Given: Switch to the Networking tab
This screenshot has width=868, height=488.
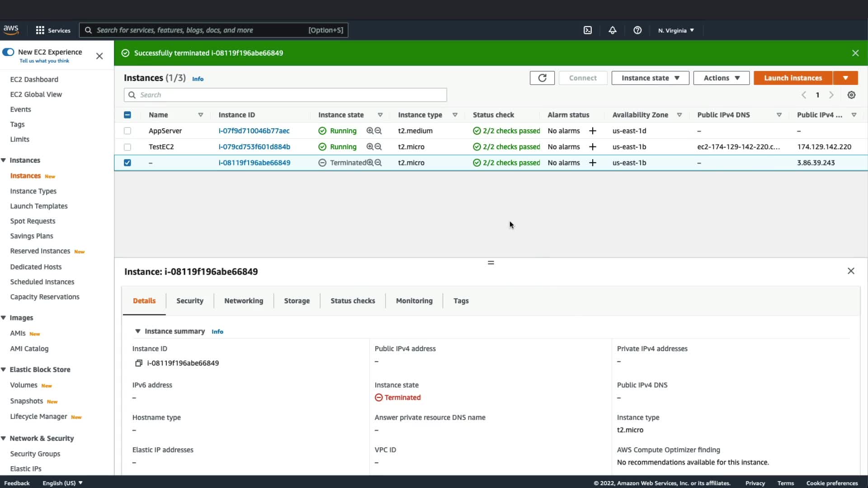Looking at the screenshot, I should pos(243,301).
